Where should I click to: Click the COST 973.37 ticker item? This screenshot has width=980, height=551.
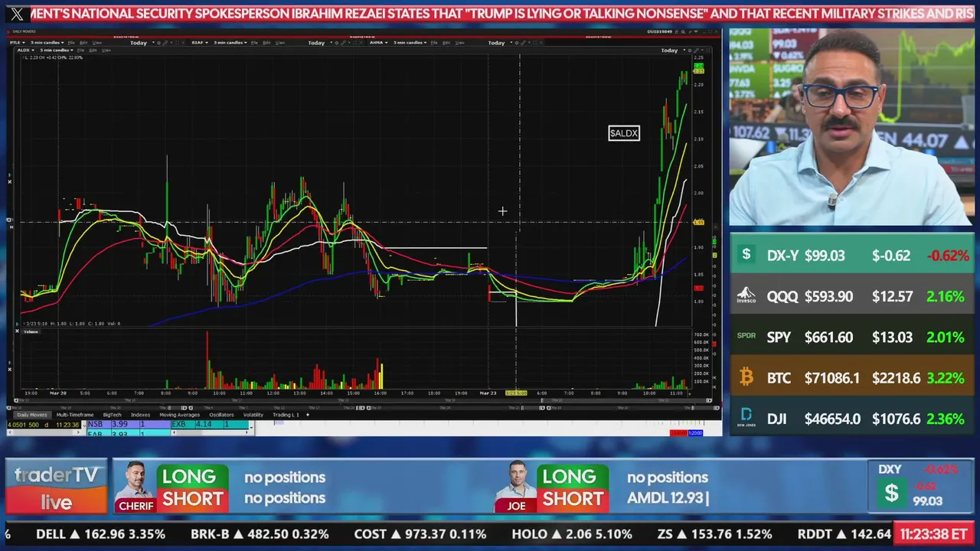(420, 534)
